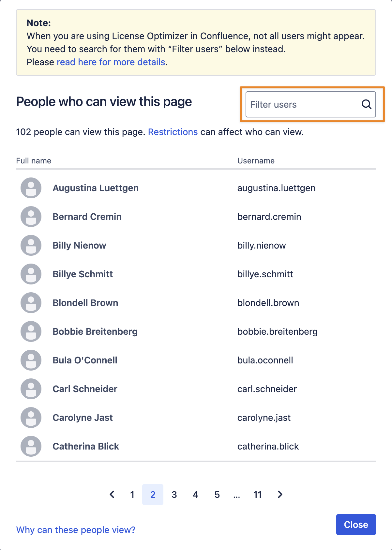This screenshot has height=550, width=392.
Task: Click Bernard Cremin's avatar icon
Action: pyautogui.click(x=31, y=217)
